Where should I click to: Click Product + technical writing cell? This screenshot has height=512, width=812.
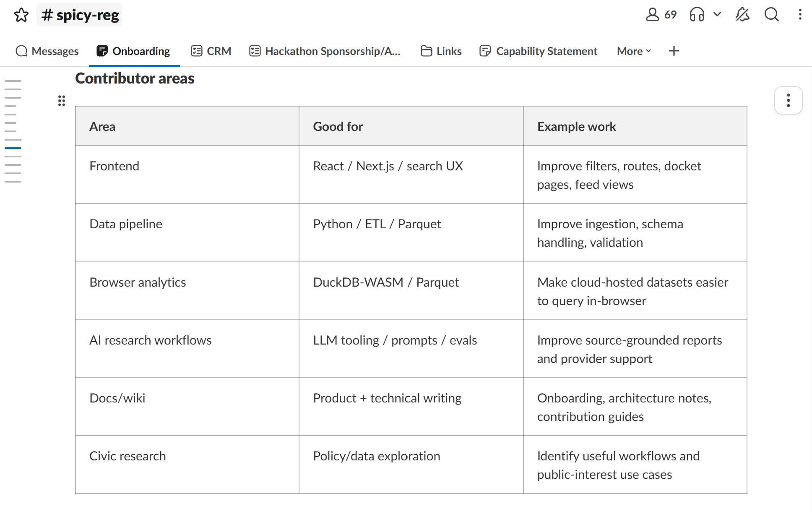tap(411, 407)
